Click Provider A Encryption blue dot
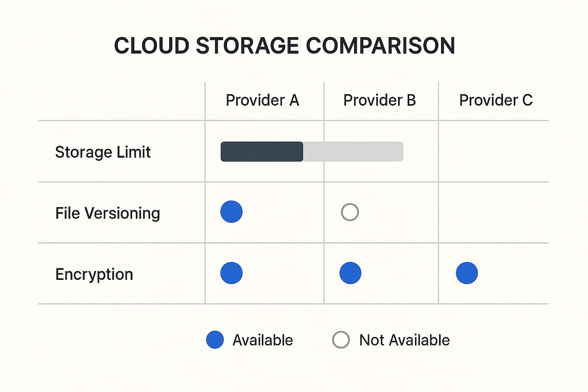Viewport: 588px width, 392px height. pos(231,273)
